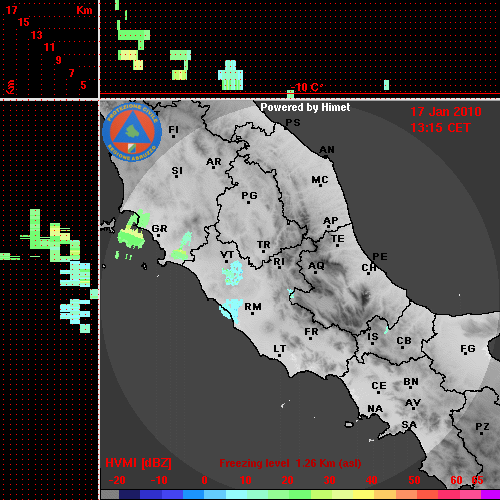Image resolution: width=500 pixels, height=500 pixels.
Task: Click the cyan radar echo below VT
Action: (233, 273)
